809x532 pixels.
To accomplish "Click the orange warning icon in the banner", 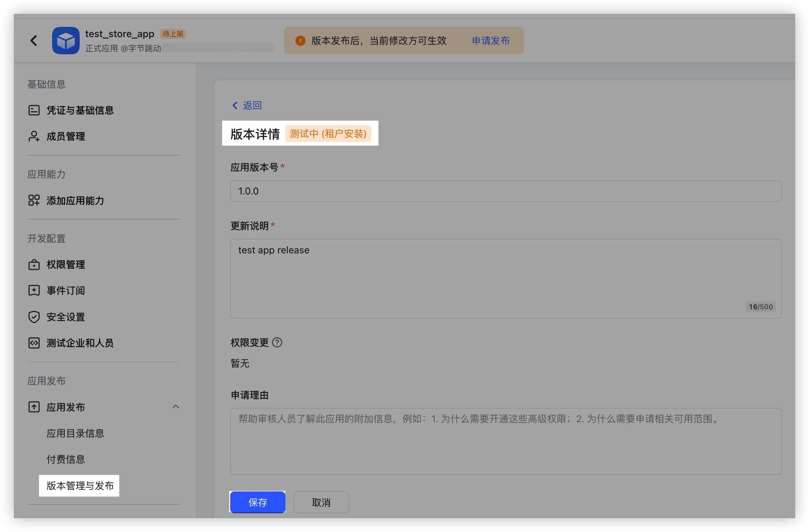I will [x=300, y=41].
